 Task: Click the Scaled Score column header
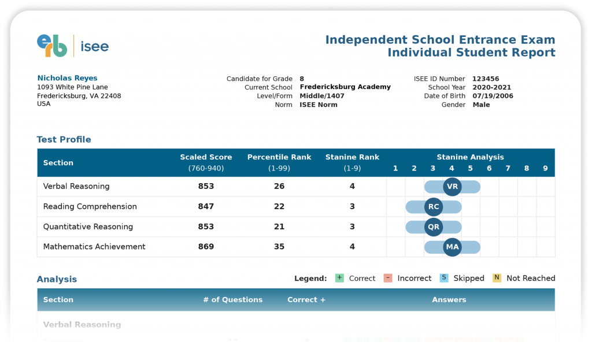[x=206, y=157]
